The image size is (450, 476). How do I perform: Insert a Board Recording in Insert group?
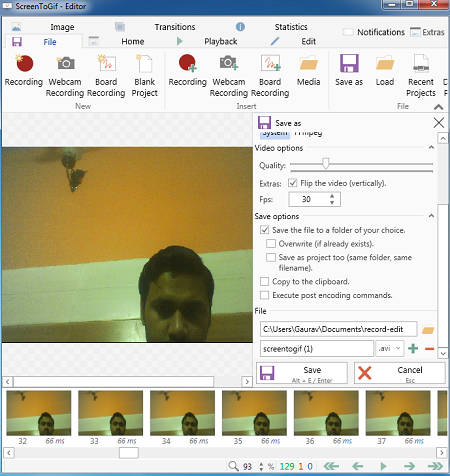pos(270,76)
